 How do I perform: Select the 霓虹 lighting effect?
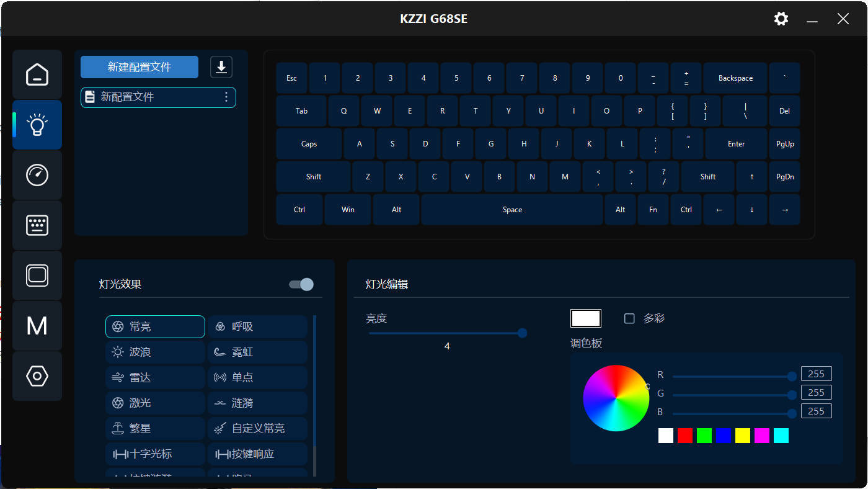[257, 352]
